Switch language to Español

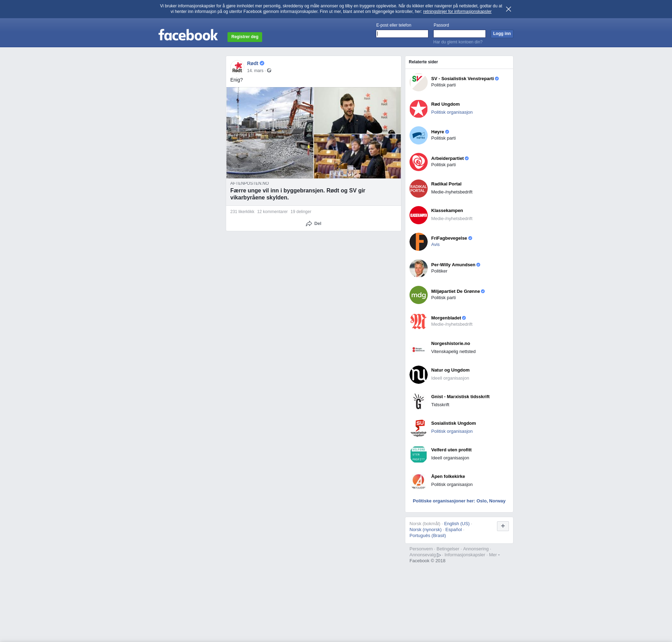tap(454, 530)
